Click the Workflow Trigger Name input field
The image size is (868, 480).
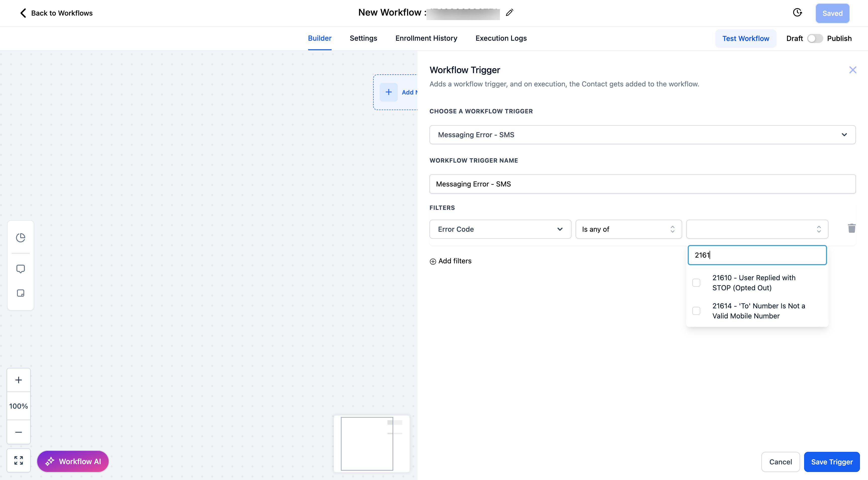pyautogui.click(x=642, y=184)
